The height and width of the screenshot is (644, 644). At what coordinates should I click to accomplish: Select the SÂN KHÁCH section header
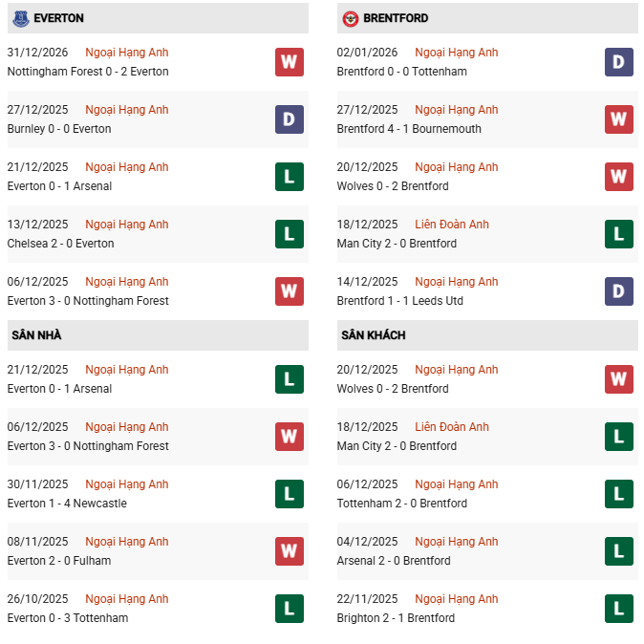373,335
